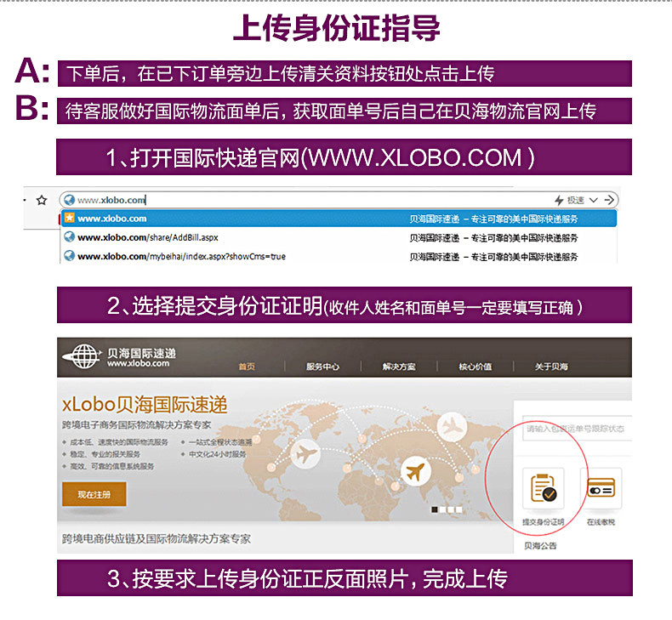The width and height of the screenshot is (672, 620).
Task: Click the 在线缴税 card icon
Action: click(x=601, y=488)
